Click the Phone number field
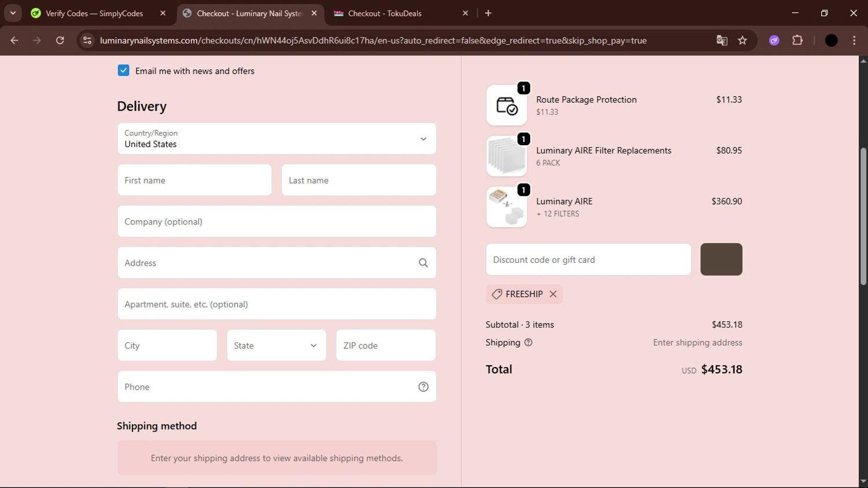Screen dimensions: 868x488 click(277, 387)
